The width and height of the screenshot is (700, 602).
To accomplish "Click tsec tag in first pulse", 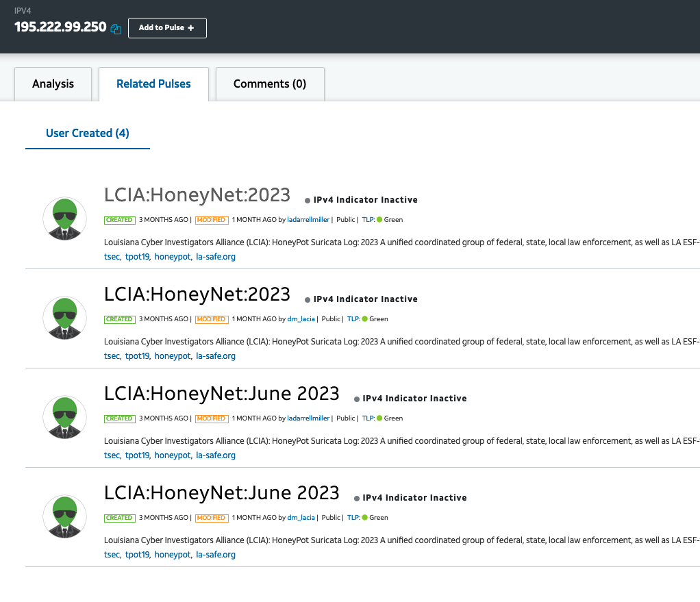I will (112, 257).
